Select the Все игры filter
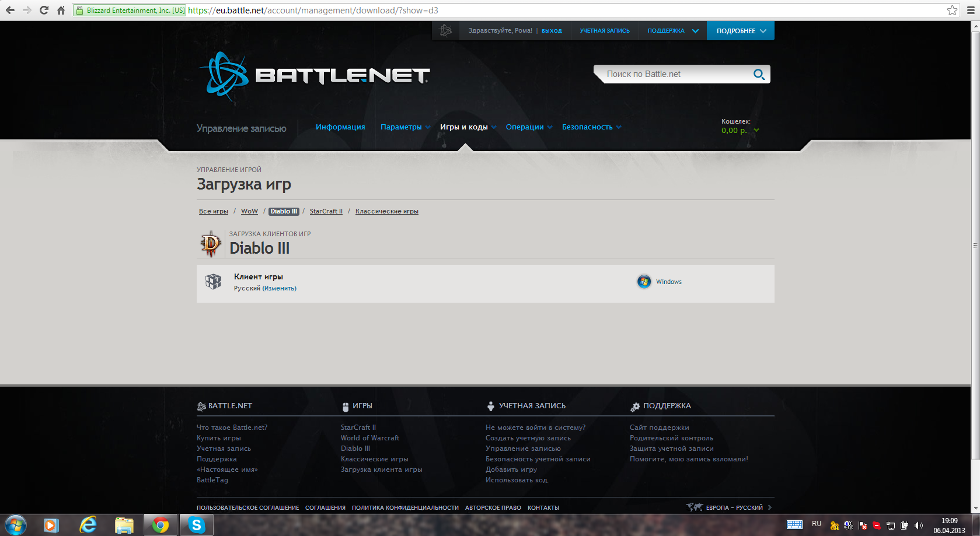Screen dimensions: 980x536 coord(214,211)
